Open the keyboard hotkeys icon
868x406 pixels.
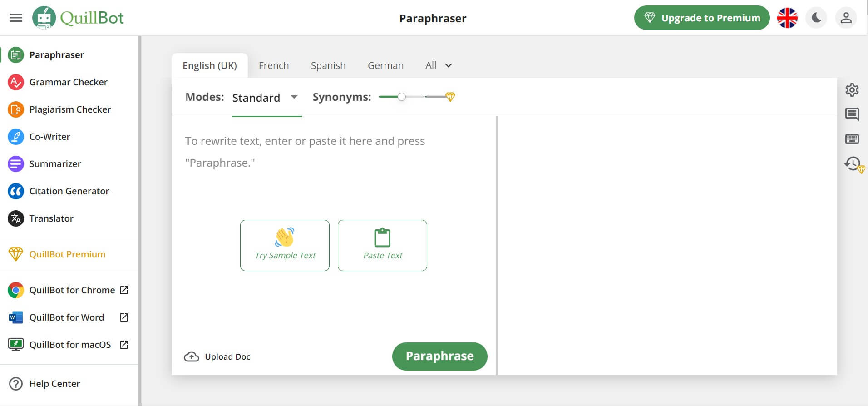(852, 139)
